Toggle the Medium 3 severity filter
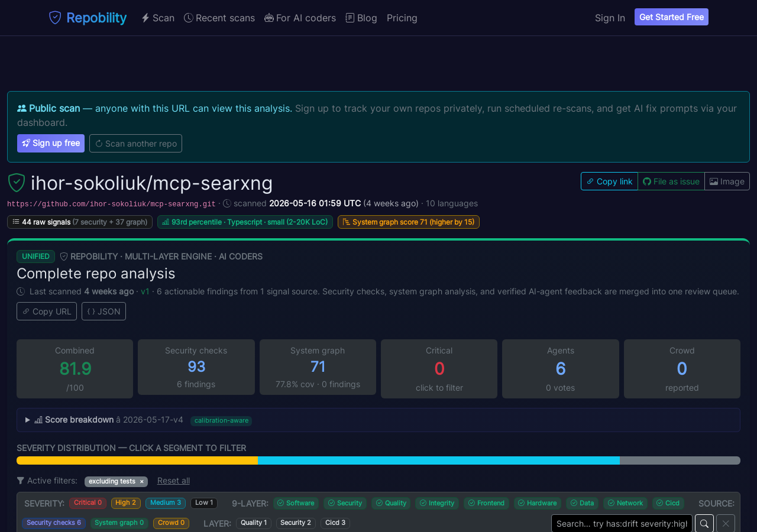This screenshot has width=757, height=532. [x=166, y=503]
